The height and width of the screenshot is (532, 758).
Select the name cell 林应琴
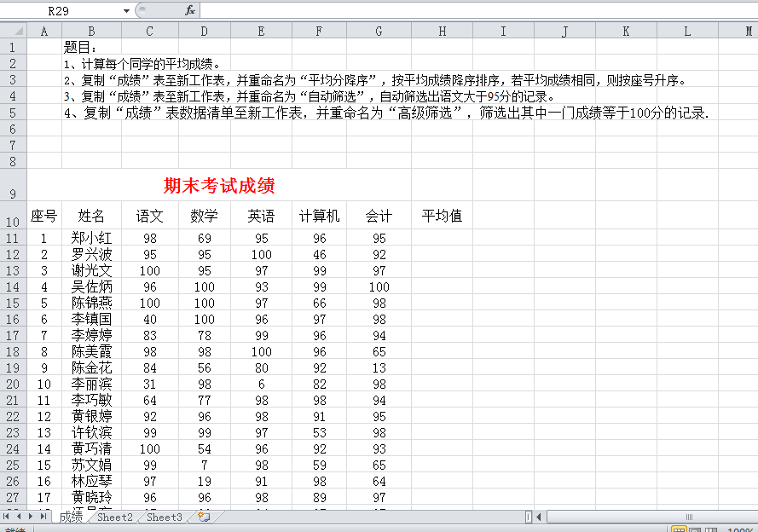[x=91, y=481]
